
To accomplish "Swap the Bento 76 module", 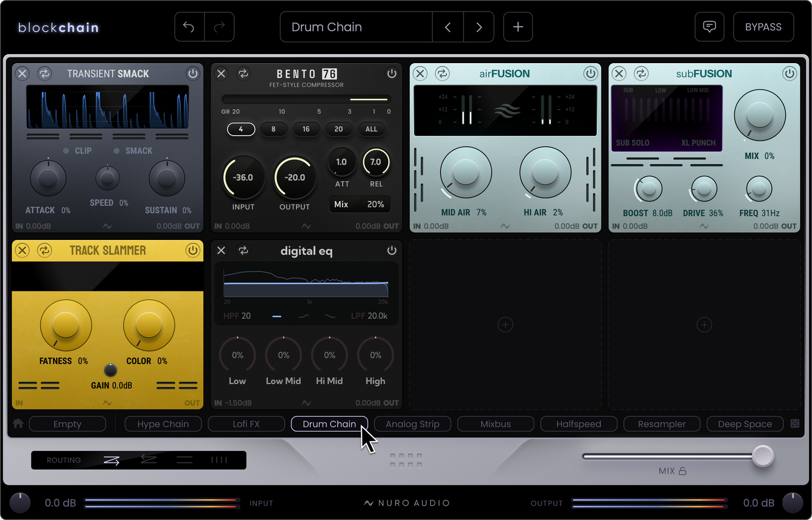I will (x=244, y=74).
